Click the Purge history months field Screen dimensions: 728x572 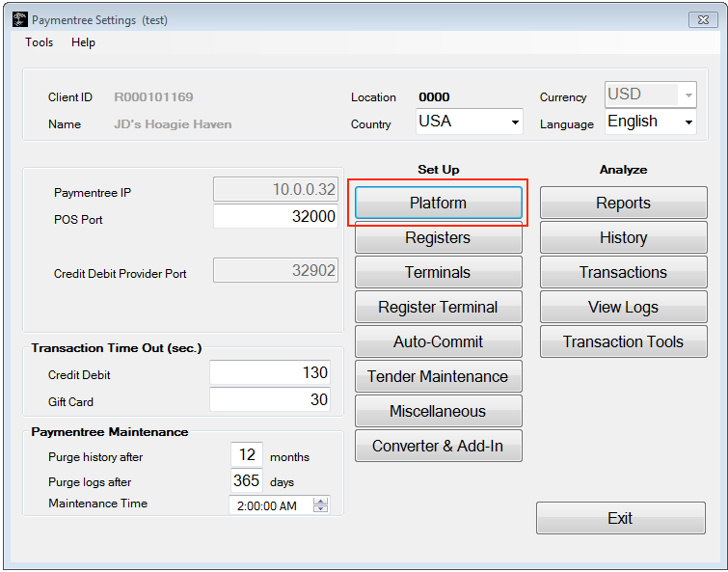(x=247, y=454)
